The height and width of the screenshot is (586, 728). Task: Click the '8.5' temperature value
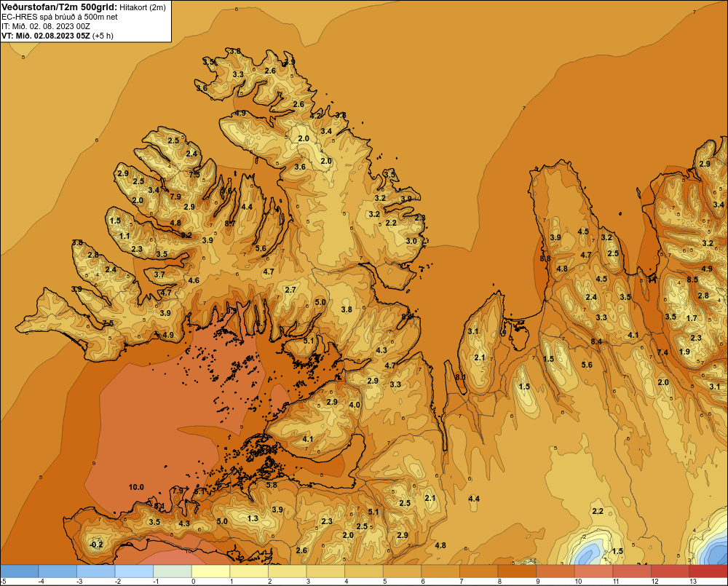692,280
